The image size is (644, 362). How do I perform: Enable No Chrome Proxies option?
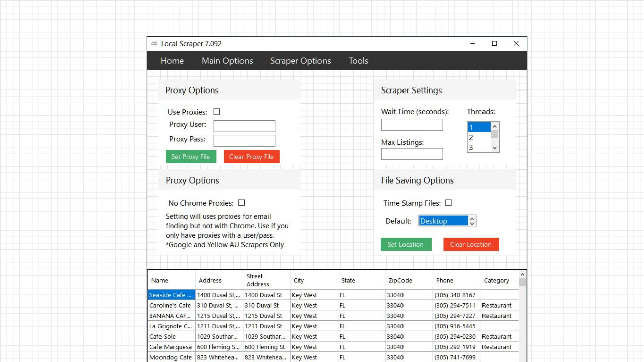pos(241,202)
